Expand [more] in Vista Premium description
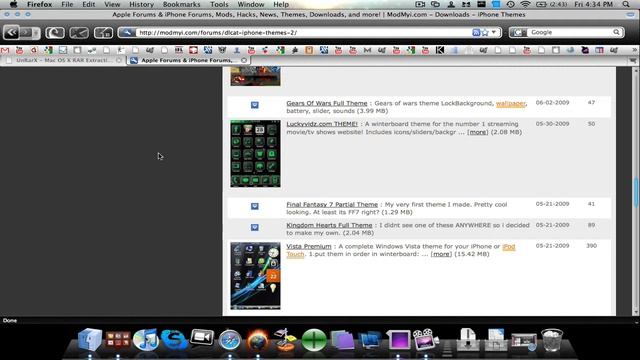This screenshot has width=640, height=360. coord(441,254)
